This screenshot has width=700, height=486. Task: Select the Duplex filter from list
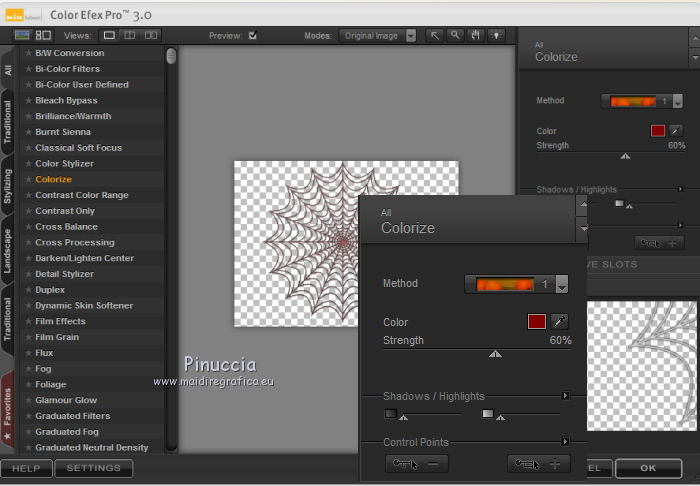click(x=51, y=290)
